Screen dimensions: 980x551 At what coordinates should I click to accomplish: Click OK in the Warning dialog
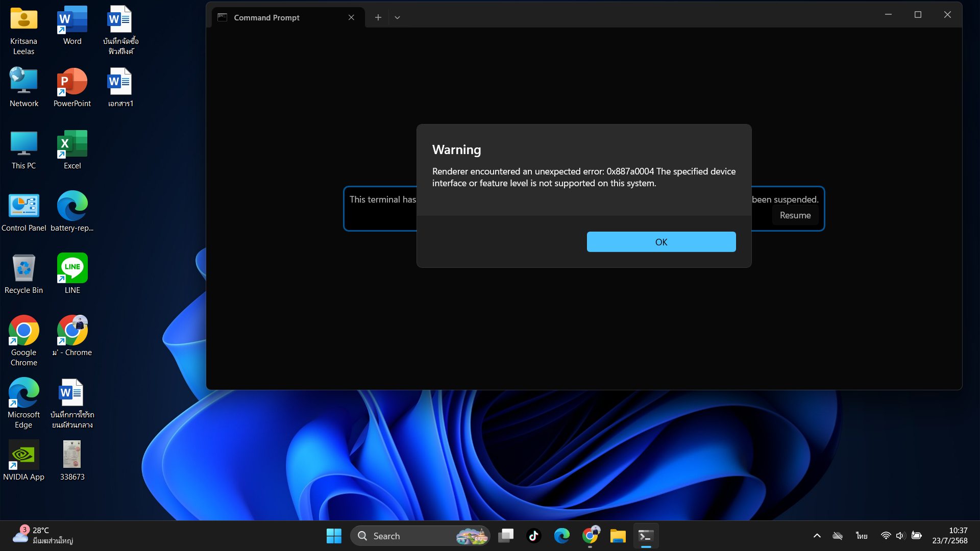[x=661, y=242]
